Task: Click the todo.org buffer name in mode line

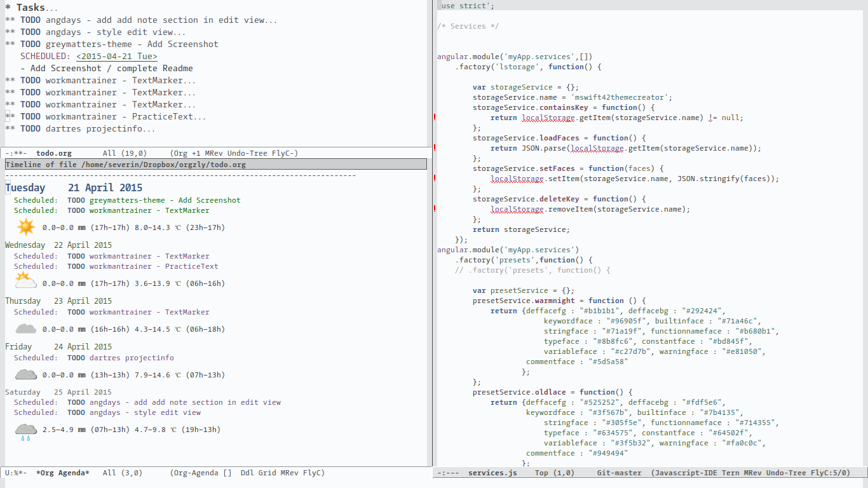Action: [54, 153]
